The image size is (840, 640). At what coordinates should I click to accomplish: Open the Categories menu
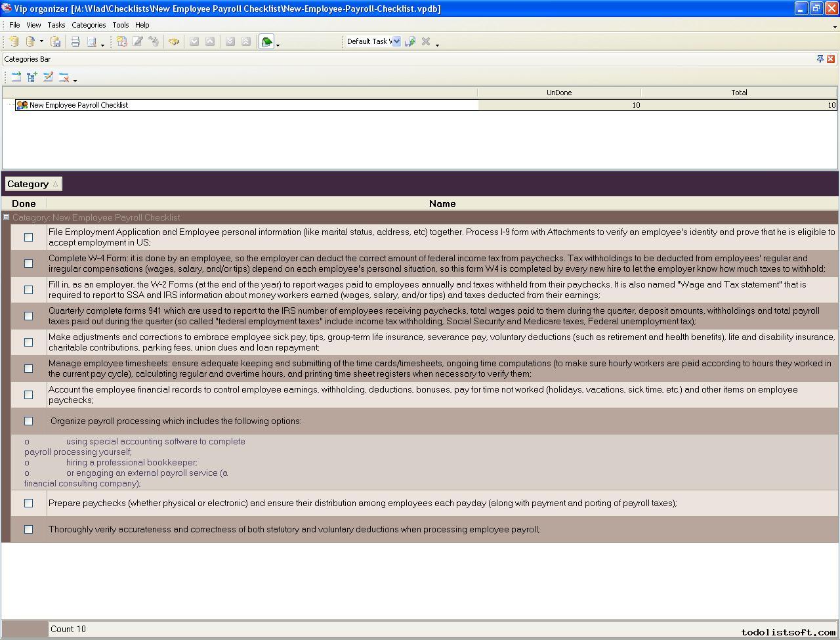pos(89,25)
